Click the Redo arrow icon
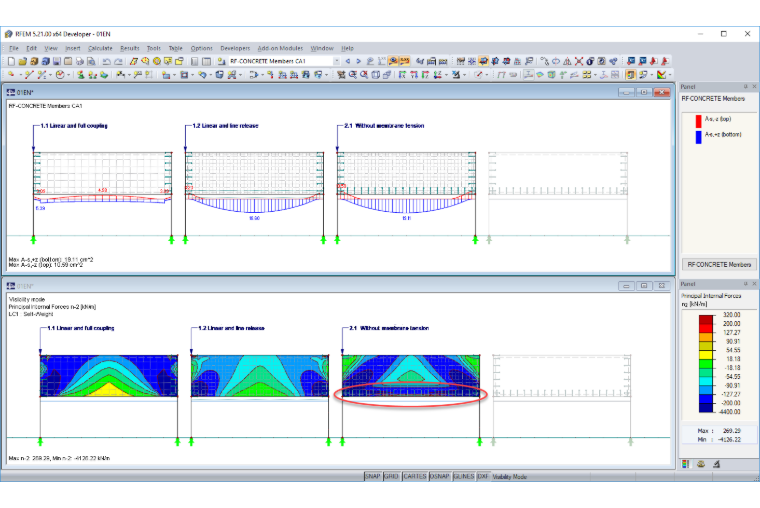Viewport: 760px width, 508px height. pyautogui.click(x=118, y=61)
